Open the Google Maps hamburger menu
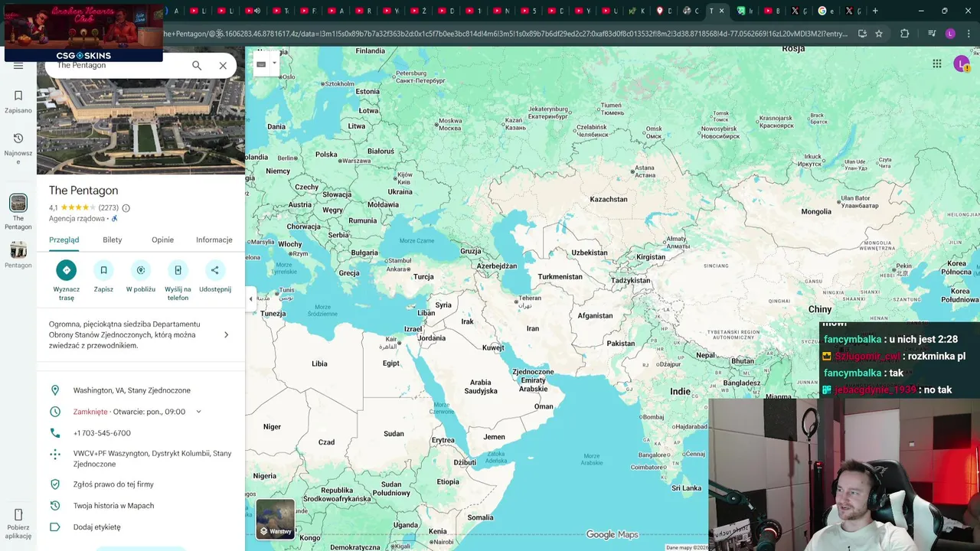Image resolution: width=980 pixels, height=551 pixels. click(18, 66)
